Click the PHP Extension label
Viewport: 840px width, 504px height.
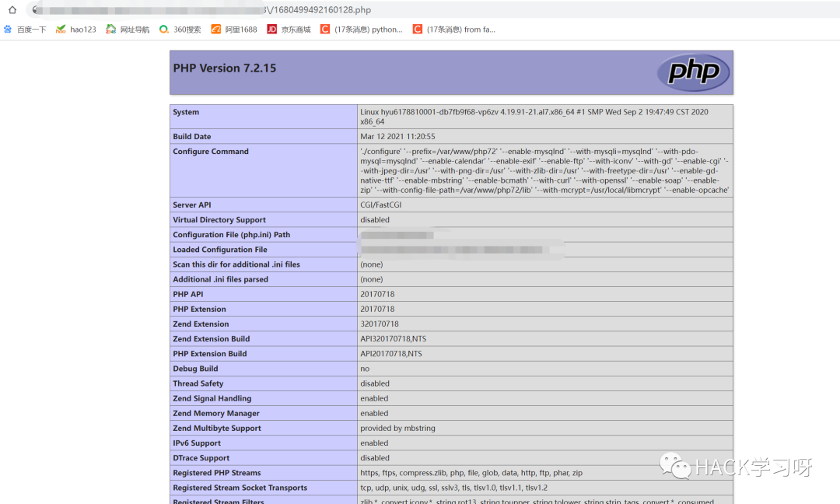199,309
